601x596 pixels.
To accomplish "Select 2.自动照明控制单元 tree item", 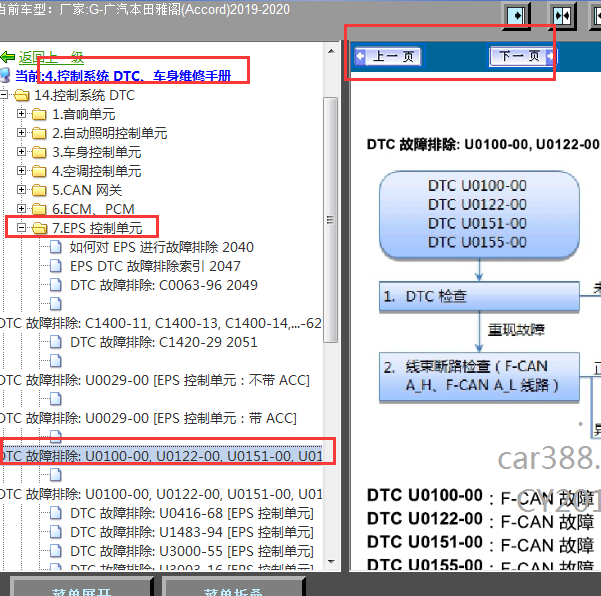I will (110, 133).
